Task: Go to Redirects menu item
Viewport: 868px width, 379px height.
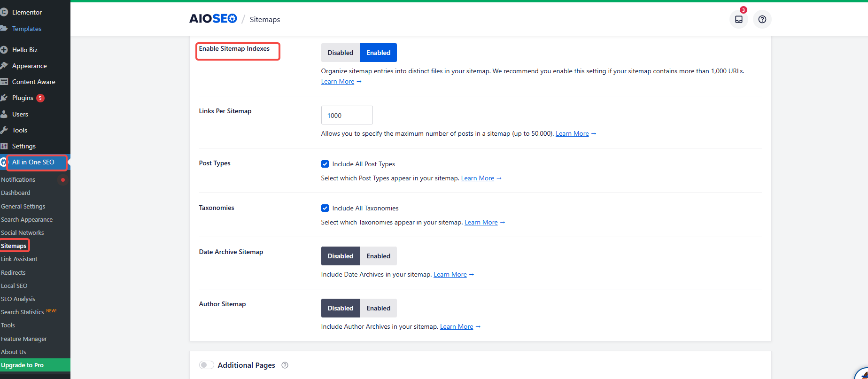Action: (x=13, y=272)
